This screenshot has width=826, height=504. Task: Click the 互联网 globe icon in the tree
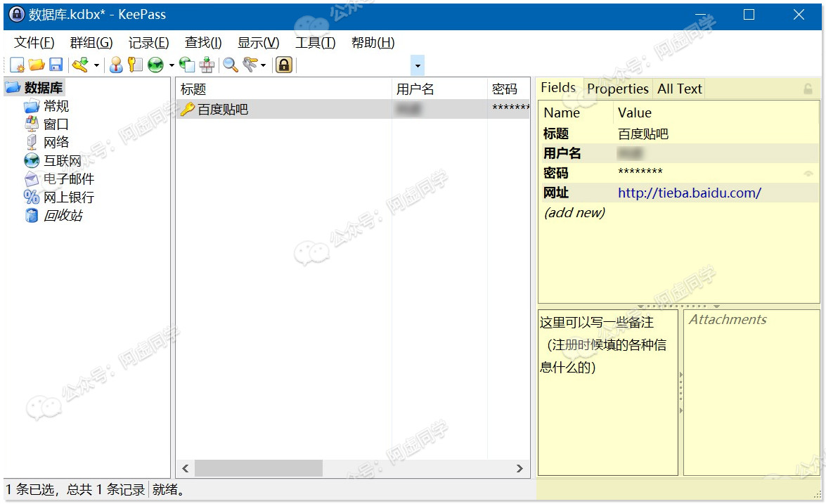(x=32, y=161)
